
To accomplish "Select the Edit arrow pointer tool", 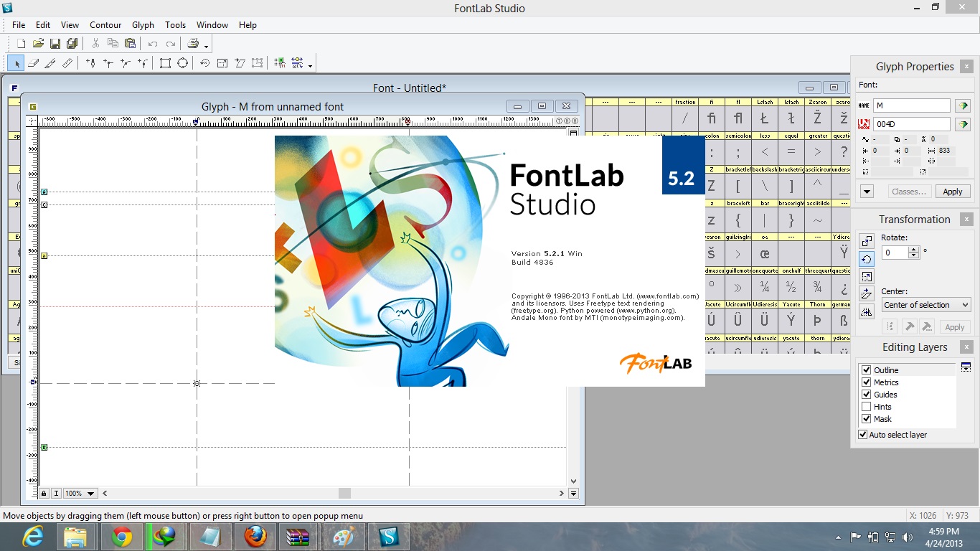I will pyautogui.click(x=17, y=63).
